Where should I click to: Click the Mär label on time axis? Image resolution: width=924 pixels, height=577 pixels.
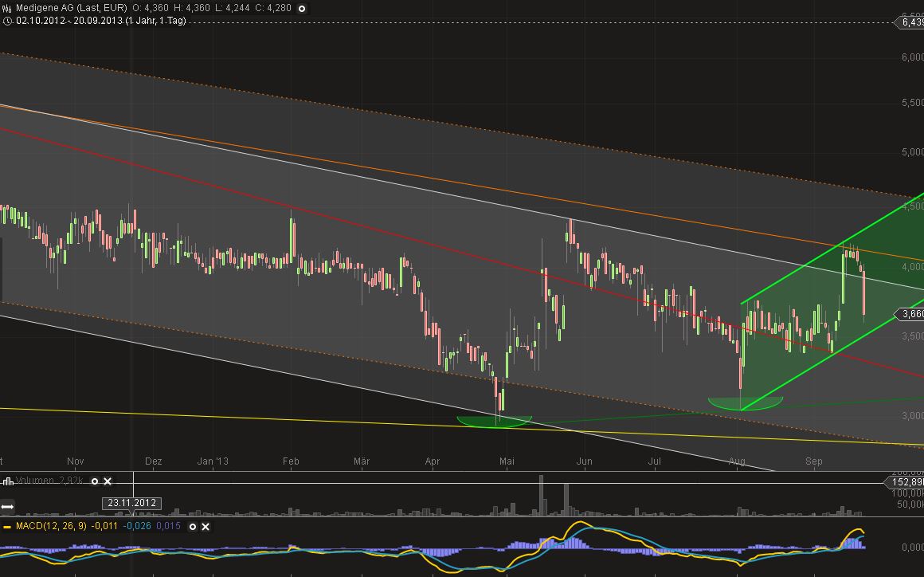362,461
